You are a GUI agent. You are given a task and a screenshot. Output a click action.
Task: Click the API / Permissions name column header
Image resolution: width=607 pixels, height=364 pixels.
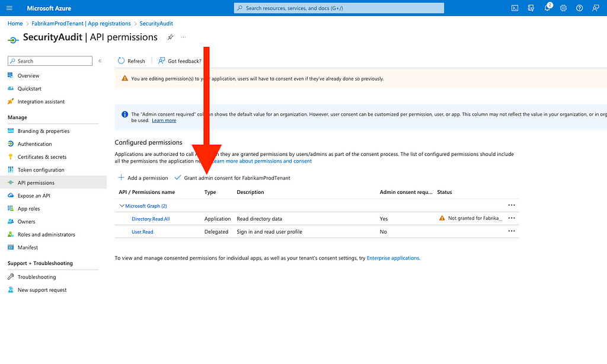tap(147, 192)
